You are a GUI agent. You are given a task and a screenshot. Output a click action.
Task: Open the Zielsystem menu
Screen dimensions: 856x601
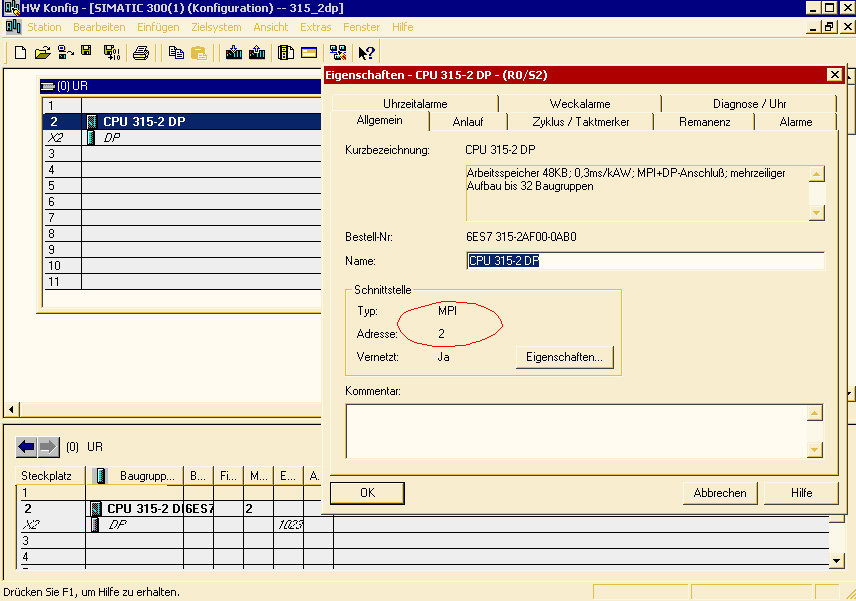coord(216,27)
